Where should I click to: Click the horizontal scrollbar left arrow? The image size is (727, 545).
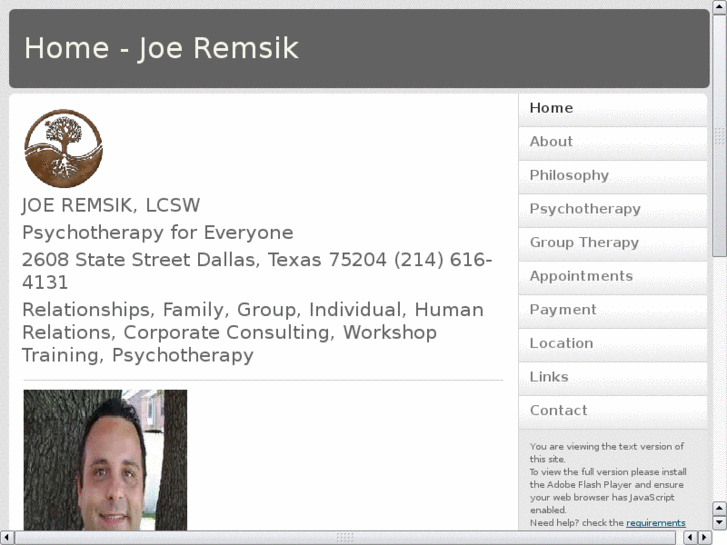(x=6, y=537)
